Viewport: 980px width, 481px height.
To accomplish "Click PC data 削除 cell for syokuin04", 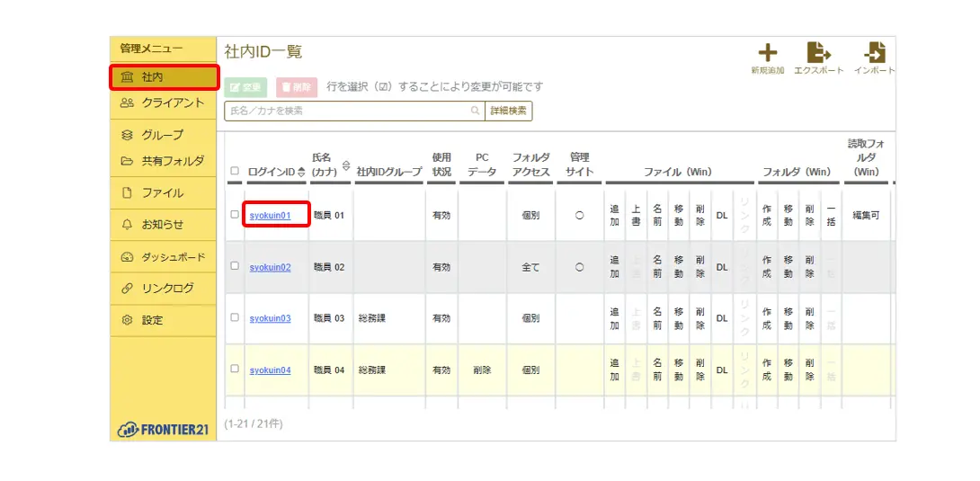I will (482, 370).
